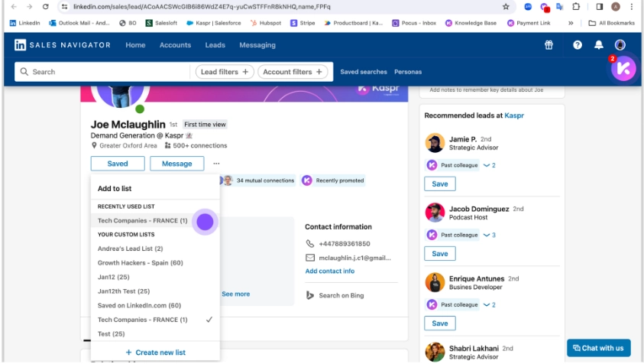Focus the Sales Navigator search field
644x364 pixels.
[x=102, y=72]
